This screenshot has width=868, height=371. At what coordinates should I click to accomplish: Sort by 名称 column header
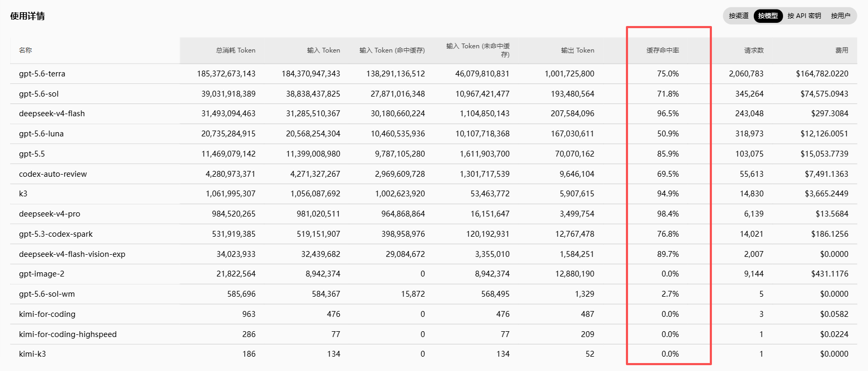tap(25, 50)
